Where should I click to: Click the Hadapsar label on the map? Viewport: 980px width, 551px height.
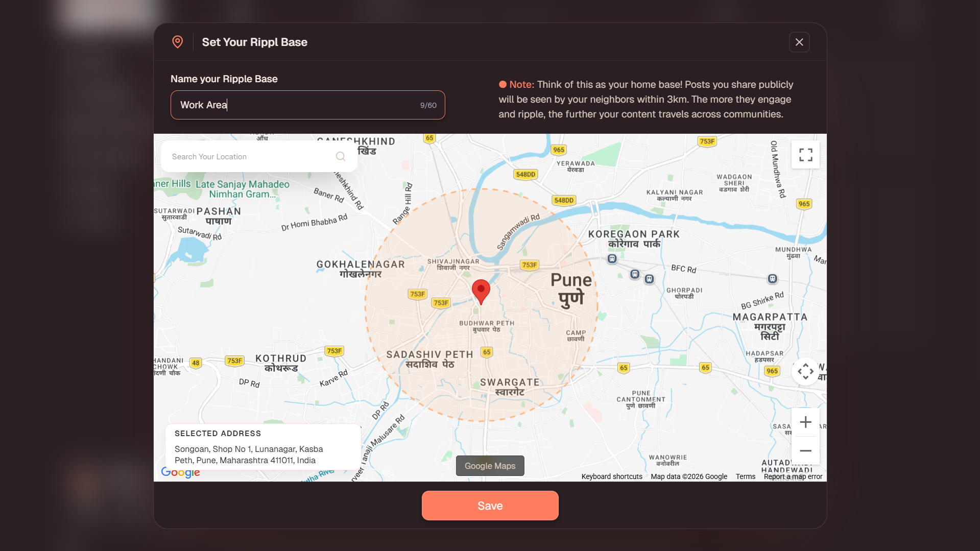point(764,356)
